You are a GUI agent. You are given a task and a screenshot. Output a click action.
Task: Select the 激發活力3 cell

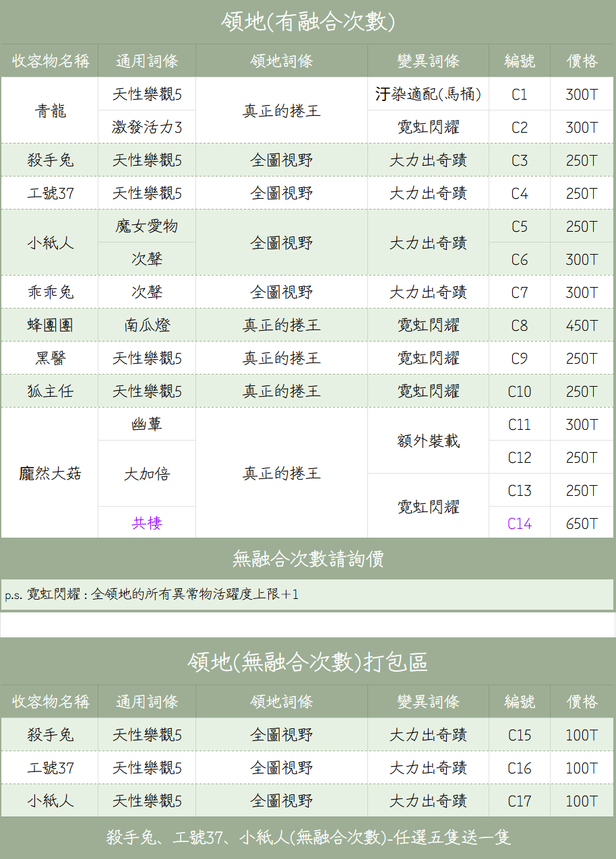pos(147,127)
